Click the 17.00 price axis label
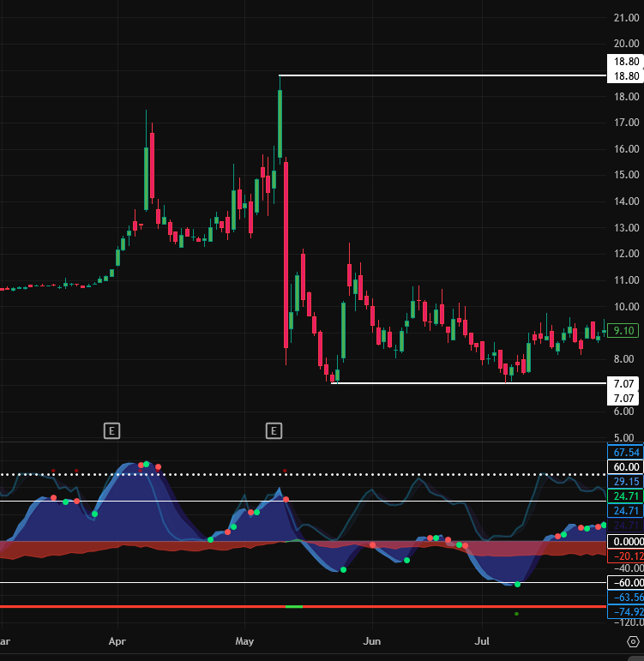 tap(626, 123)
